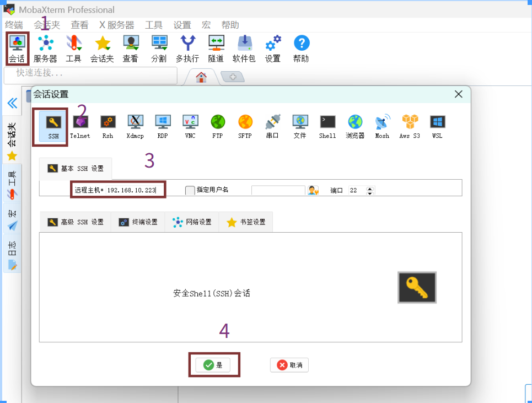Add a new tab with plus button
Screen dimensions: 532x403
click(x=233, y=77)
